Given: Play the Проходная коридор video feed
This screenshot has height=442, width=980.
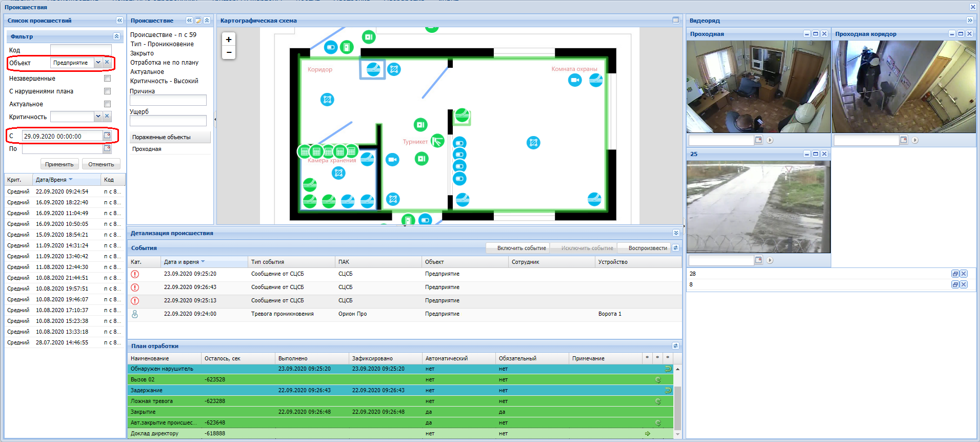Looking at the screenshot, I should pyautogui.click(x=915, y=140).
